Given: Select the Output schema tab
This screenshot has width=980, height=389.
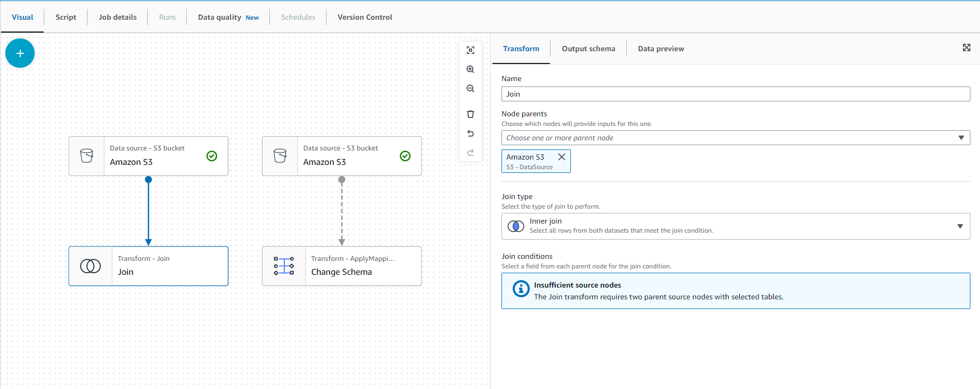Looking at the screenshot, I should [x=588, y=49].
